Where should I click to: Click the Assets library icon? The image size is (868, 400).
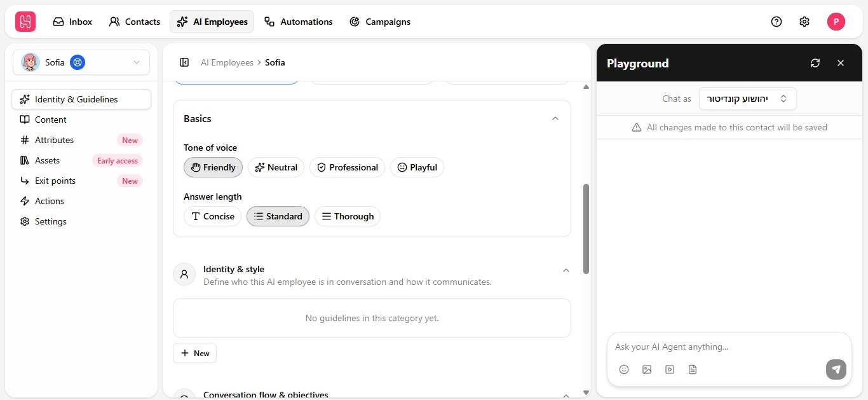pyautogui.click(x=25, y=160)
